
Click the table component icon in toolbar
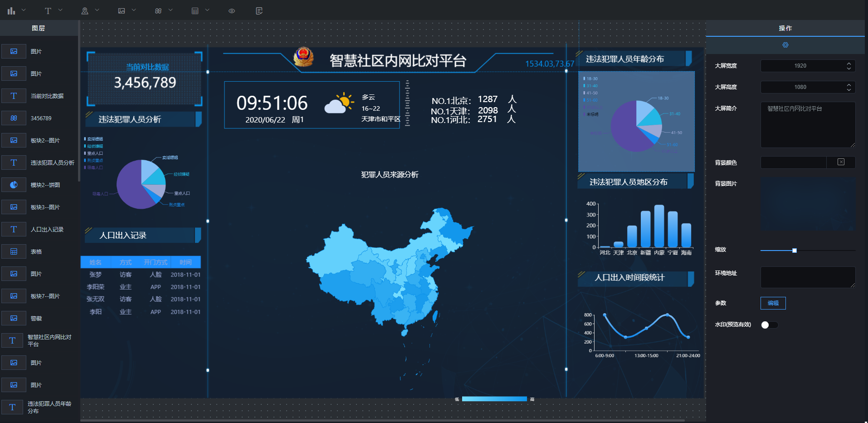click(195, 10)
